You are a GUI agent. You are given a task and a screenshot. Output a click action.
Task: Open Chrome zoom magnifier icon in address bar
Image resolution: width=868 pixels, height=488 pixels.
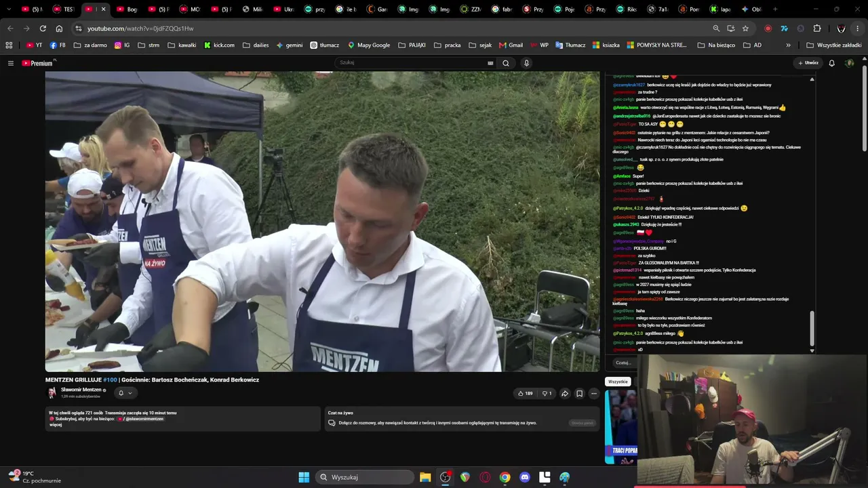[x=716, y=28]
